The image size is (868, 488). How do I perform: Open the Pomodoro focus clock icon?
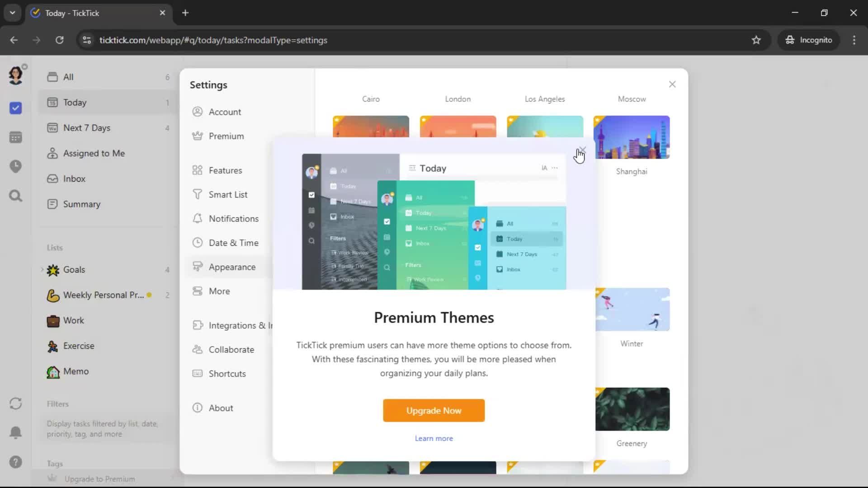(15, 166)
